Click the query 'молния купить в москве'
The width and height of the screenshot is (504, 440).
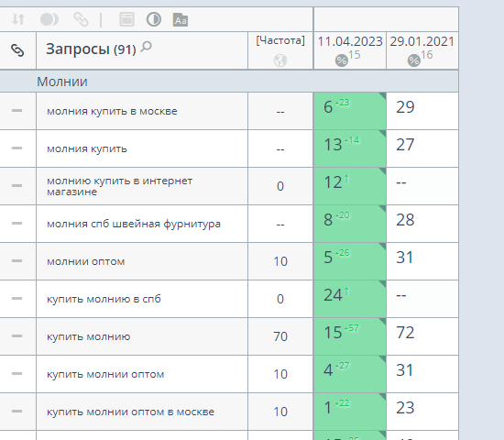click(x=112, y=111)
